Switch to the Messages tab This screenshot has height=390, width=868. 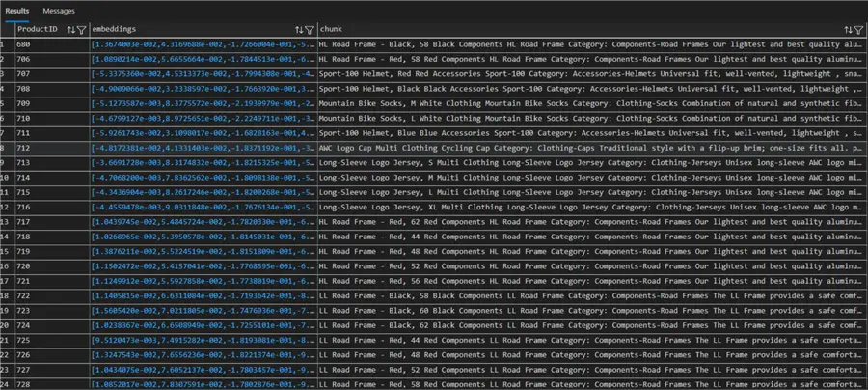click(59, 11)
